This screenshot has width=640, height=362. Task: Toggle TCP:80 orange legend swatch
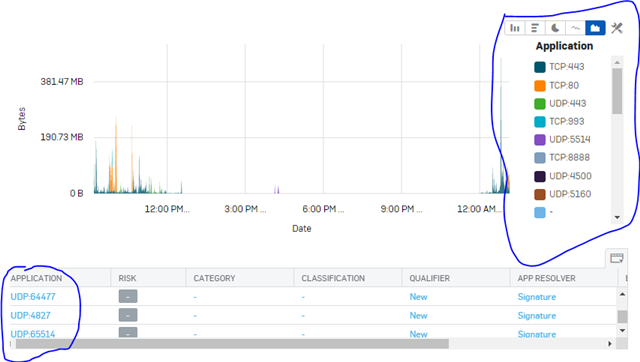(540, 86)
